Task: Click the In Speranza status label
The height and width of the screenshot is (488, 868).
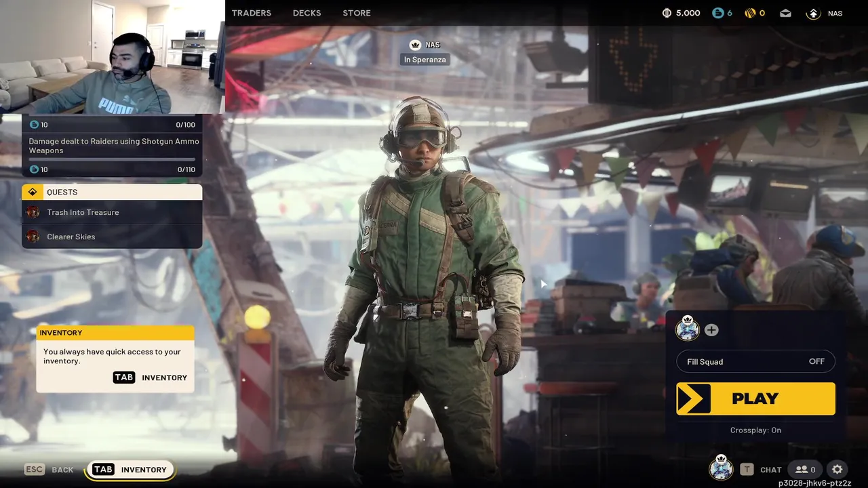Action: [425, 60]
